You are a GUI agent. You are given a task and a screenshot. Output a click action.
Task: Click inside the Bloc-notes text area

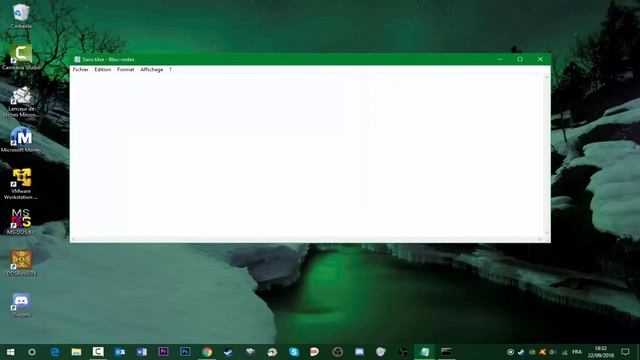tap(307, 156)
